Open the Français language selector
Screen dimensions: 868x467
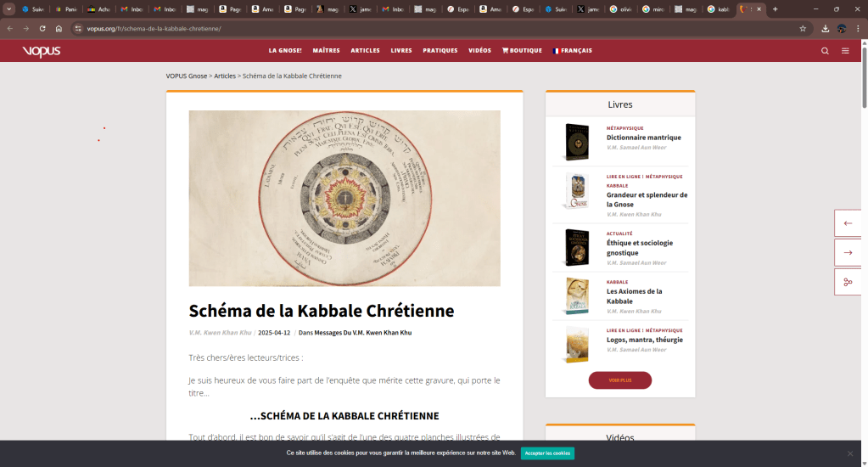click(x=572, y=51)
